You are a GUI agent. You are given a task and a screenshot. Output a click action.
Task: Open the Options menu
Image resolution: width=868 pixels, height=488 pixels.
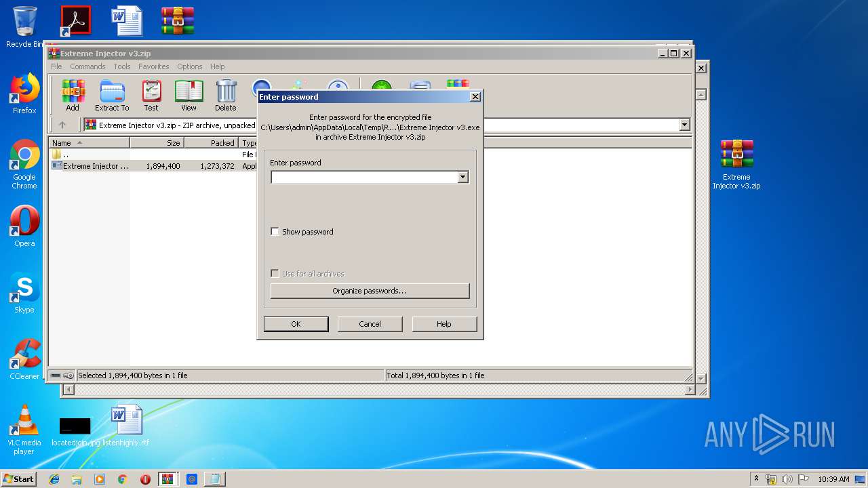(x=190, y=66)
